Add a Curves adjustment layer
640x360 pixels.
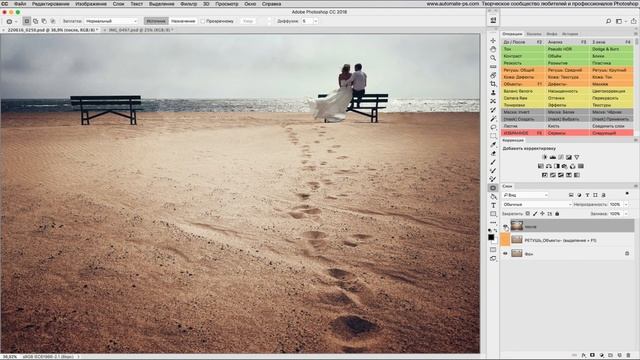[561, 157]
